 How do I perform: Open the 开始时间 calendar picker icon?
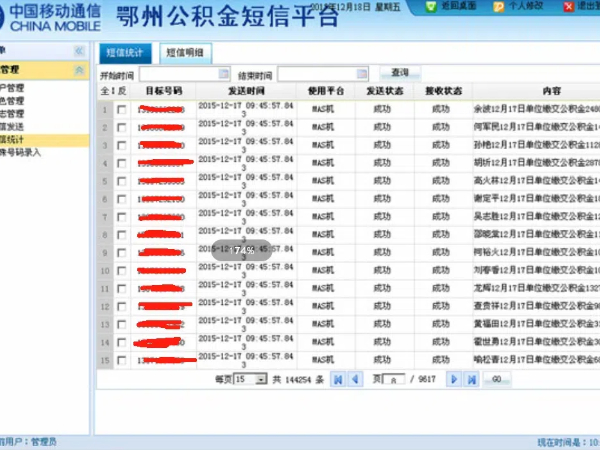tap(224, 73)
